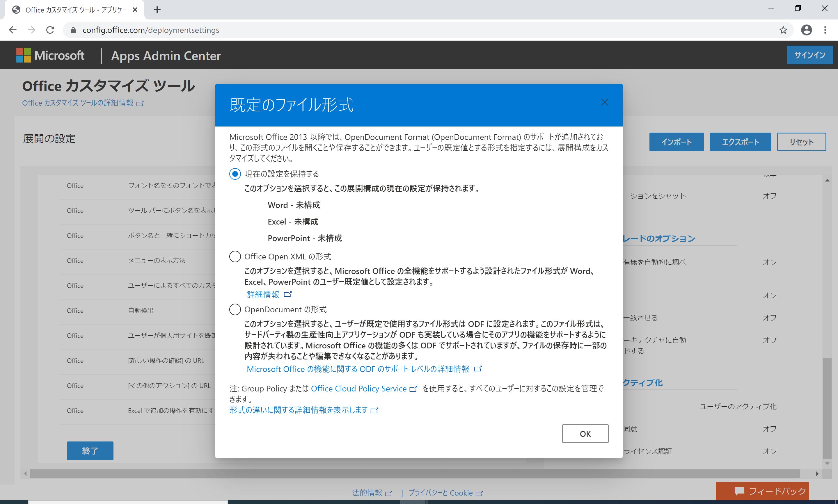Open 形式の違いに関する詳細情報を表示します link
This screenshot has width=838, height=504.
[x=304, y=410]
